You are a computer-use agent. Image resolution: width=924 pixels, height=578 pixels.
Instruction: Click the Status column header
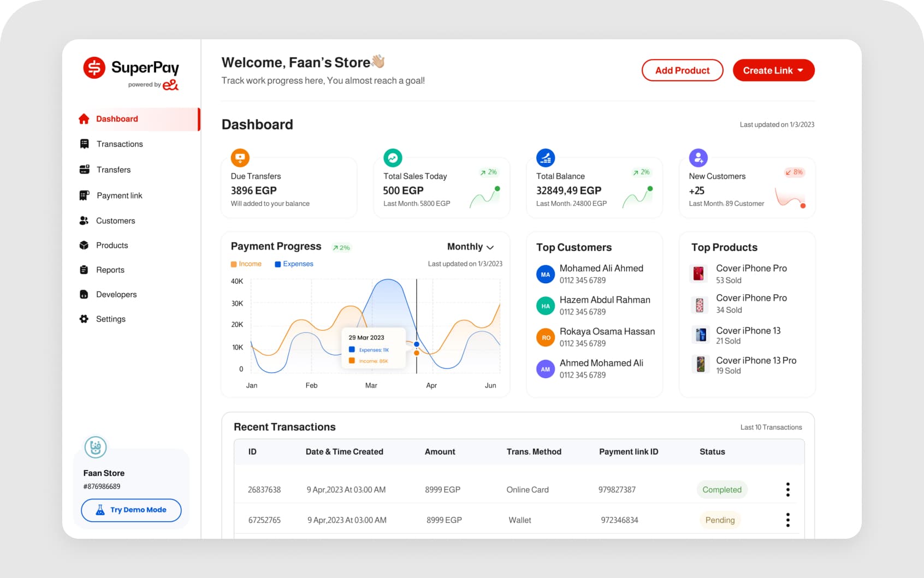pyautogui.click(x=712, y=452)
